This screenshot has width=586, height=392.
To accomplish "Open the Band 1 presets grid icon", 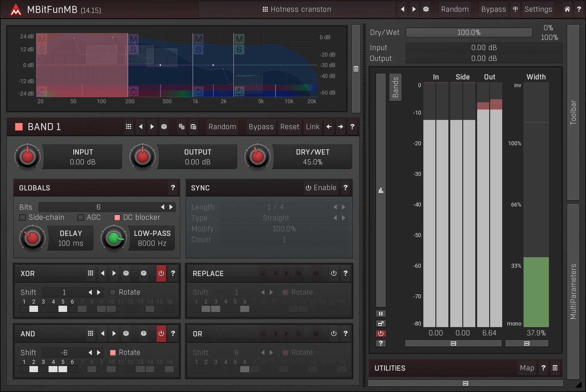I will (x=129, y=127).
